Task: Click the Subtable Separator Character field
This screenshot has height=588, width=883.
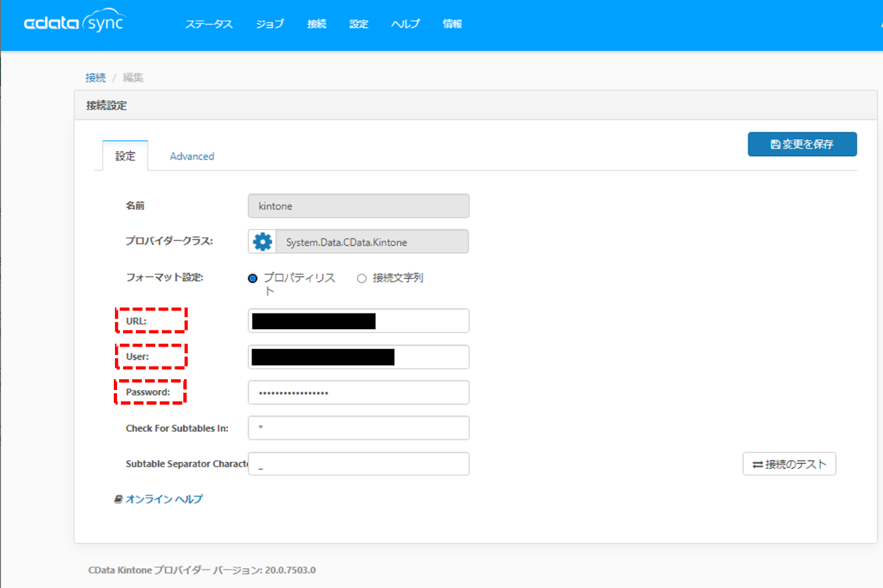Action: (x=358, y=464)
